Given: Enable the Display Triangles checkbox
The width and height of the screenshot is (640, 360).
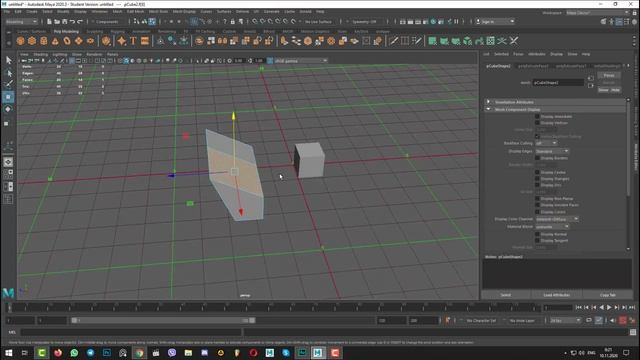Looking at the screenshot, I should pos(537,178).
